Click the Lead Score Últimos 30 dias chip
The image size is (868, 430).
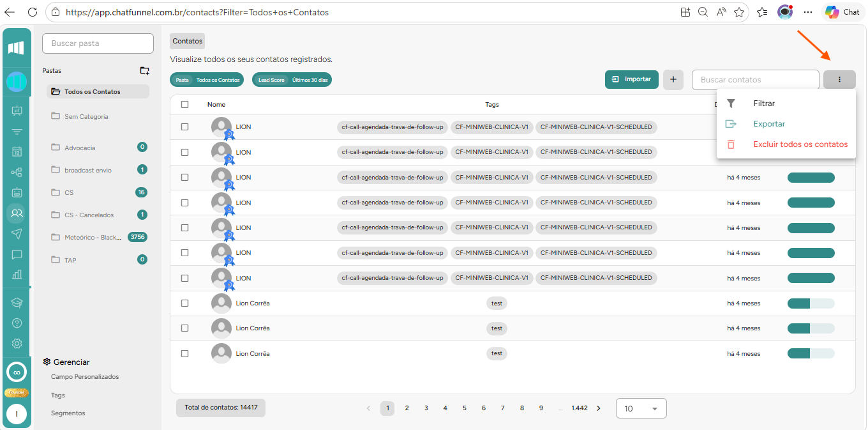pos(292,80)
